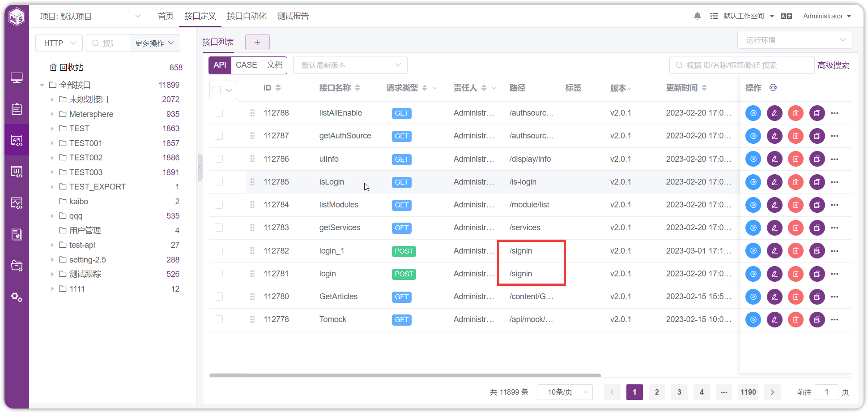Collapse the 全部接口 tree node

(42, 85)
